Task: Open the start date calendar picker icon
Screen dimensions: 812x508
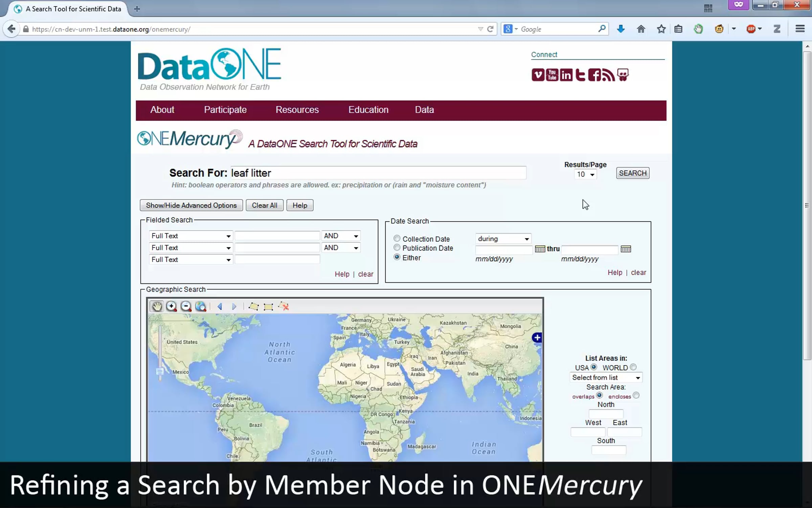Action: (540, 249)
